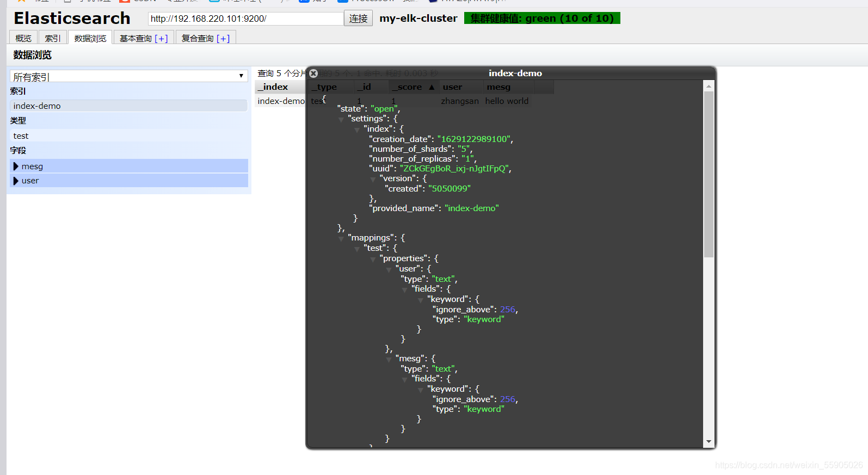The height and width of the screenshot is (475, 868).
Task: Collapse the "test" JSON node
Action: (x=357, y=249)
